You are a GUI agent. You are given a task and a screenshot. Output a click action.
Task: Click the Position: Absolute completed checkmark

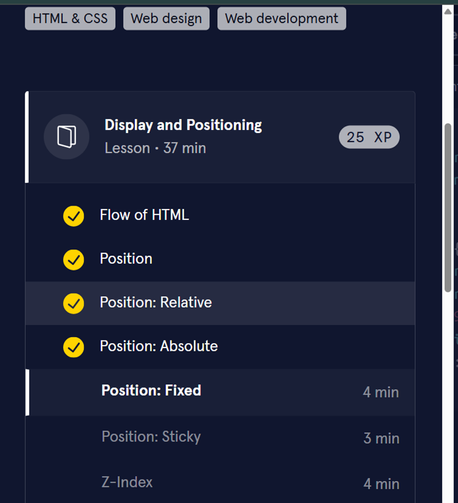[73, 347]
